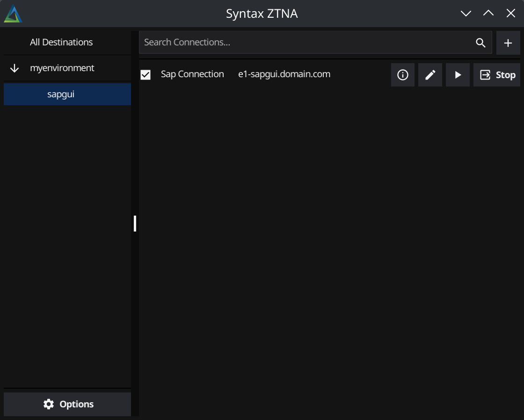Click the exit icon inside the Stop button
This screenshot has width=524, height=420.
pos(486,74)
